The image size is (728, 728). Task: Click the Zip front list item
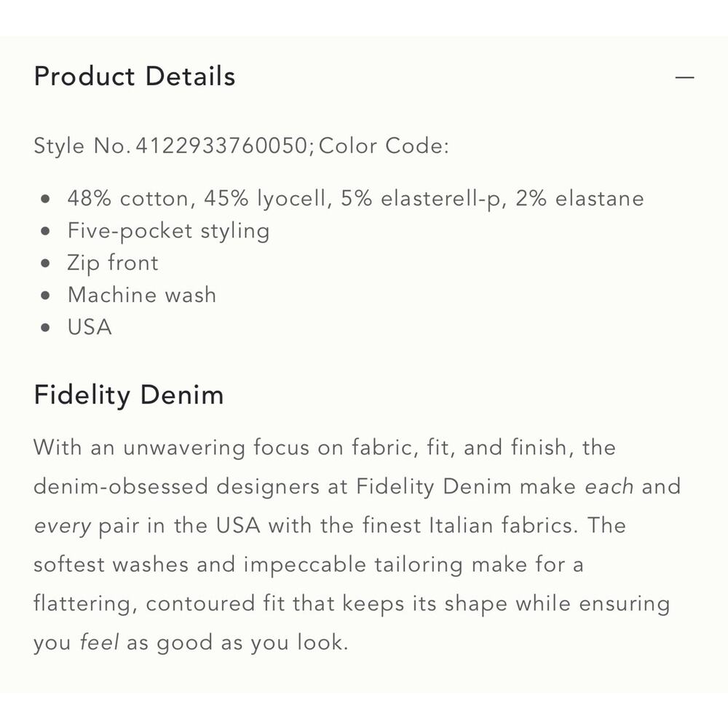click(113, 264)
